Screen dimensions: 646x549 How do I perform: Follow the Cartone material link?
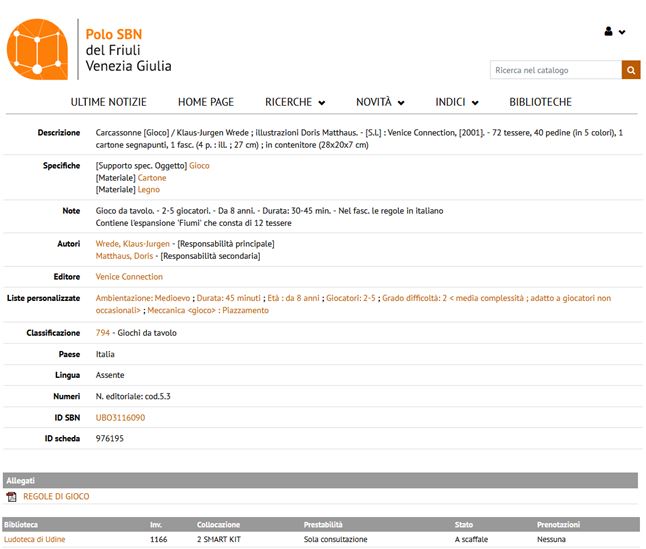(152, 178)
